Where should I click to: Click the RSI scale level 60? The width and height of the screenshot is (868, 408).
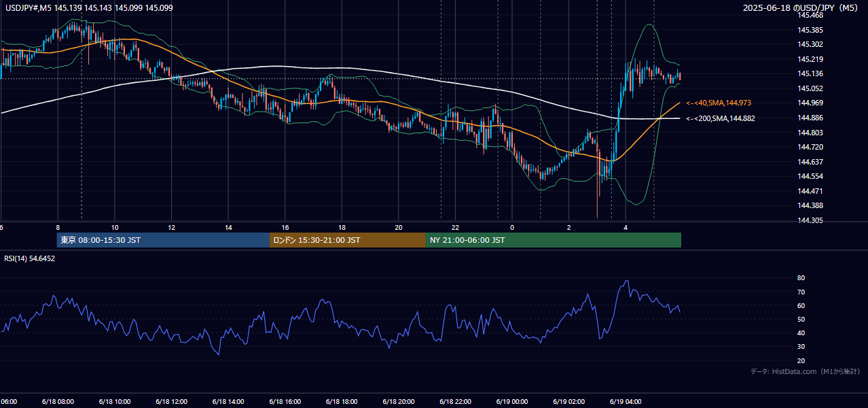[x=801, y=305]
